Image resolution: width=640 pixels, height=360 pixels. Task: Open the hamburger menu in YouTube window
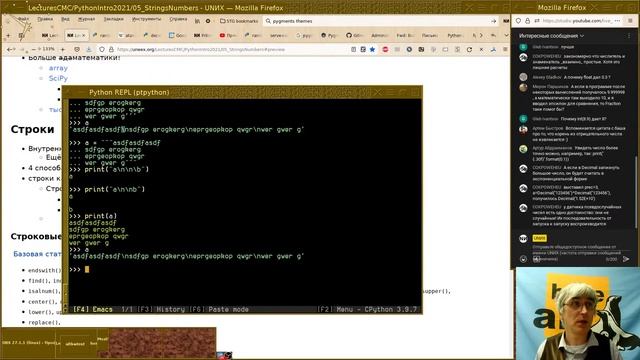click(x=631, y=21)
